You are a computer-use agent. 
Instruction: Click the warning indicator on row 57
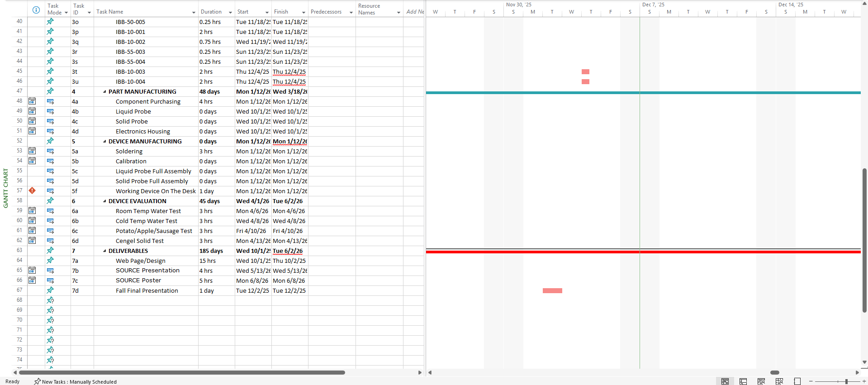click(x=32, y=191)
